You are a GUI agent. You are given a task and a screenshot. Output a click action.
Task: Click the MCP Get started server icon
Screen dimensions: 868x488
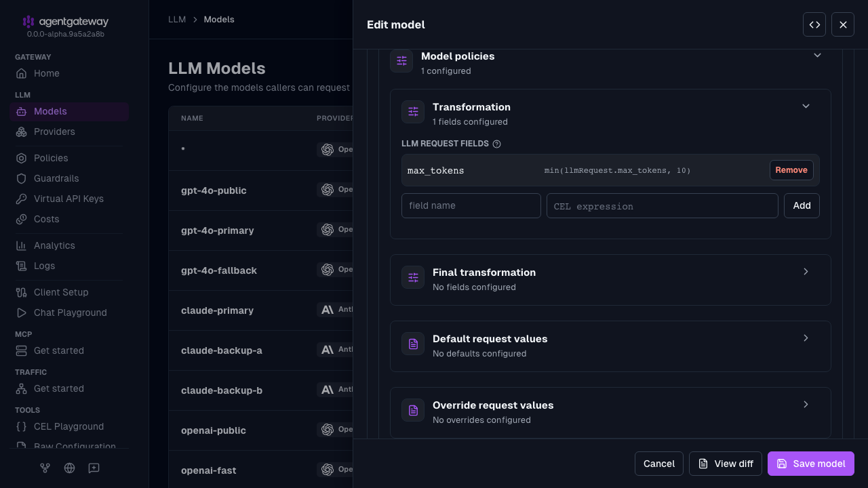point(22,350)
